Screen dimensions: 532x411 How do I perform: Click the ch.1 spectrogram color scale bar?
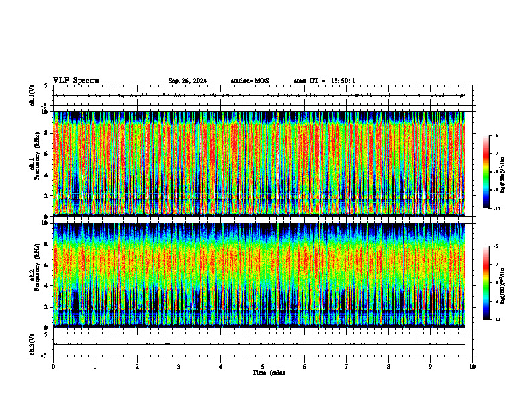[486, 172]
